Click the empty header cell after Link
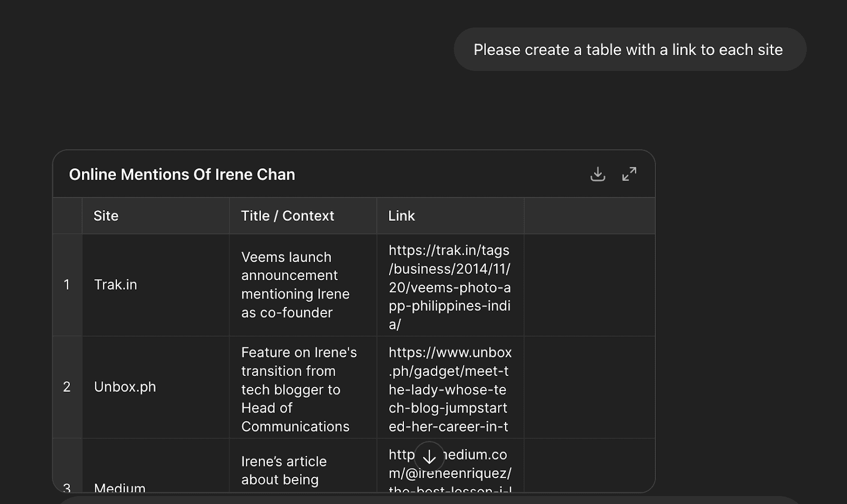Image resolution: width=847 pixels, height=504 pixels. (590, 216)
